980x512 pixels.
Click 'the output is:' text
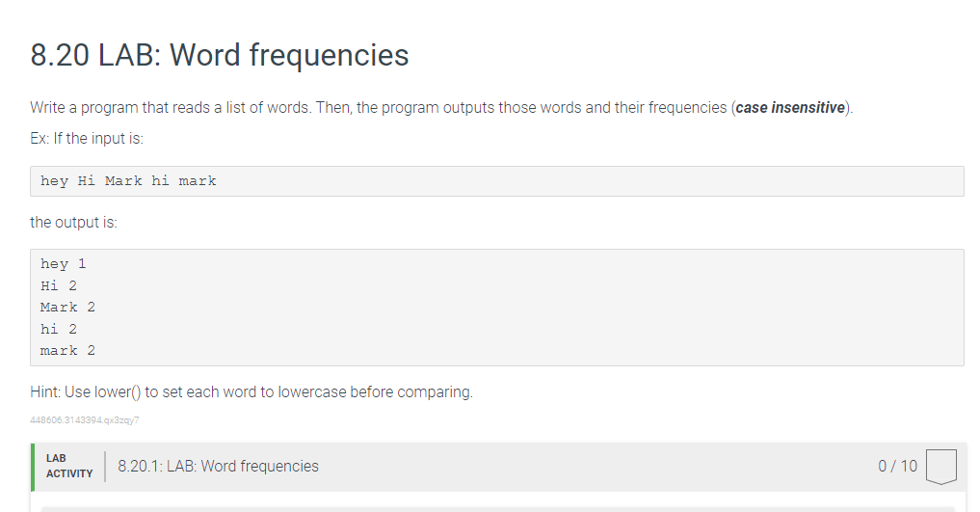74,223
